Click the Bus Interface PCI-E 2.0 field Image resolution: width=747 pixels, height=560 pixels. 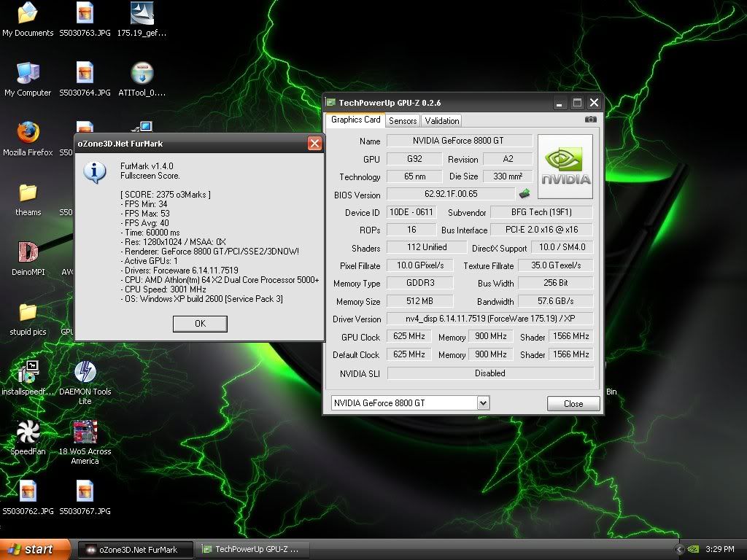542,230
